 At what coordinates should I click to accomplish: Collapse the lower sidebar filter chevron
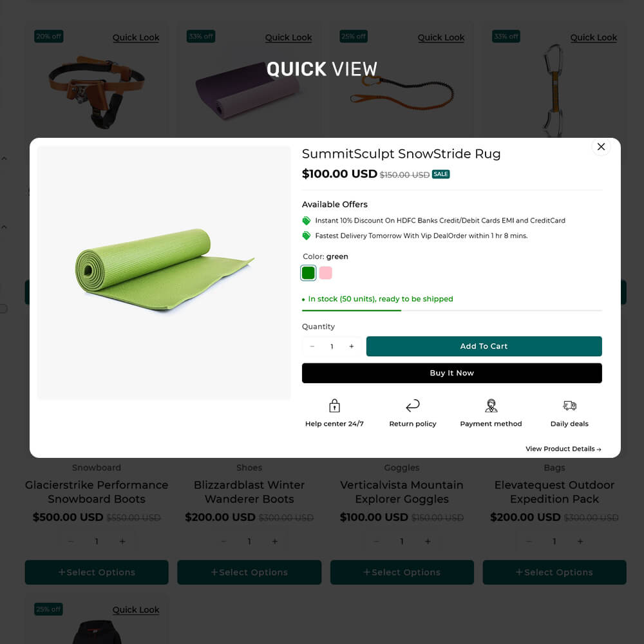(4, 227)
